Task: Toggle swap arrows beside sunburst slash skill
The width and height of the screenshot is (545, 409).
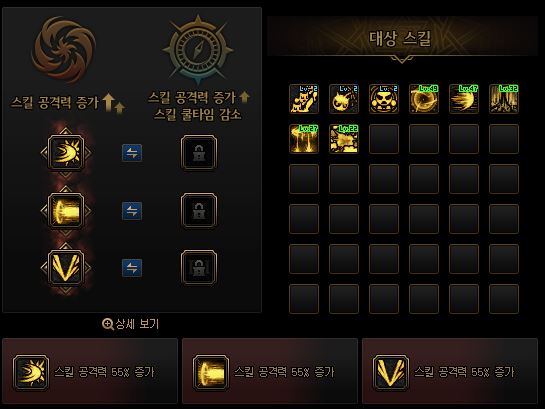Action: pyautogui.click(x=132, y=153)
